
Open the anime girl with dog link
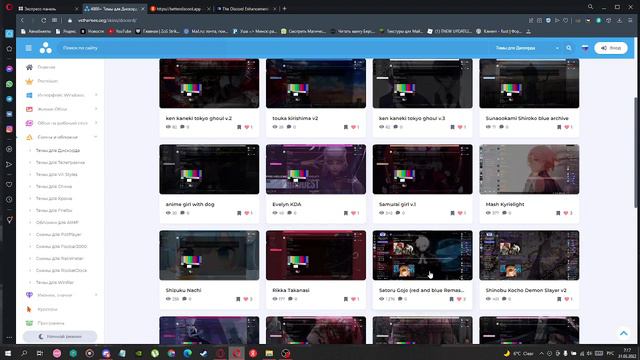point(190,204)
